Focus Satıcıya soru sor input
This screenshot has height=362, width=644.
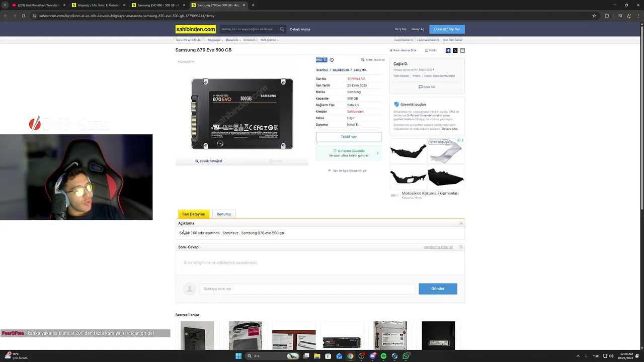point(307,289)
